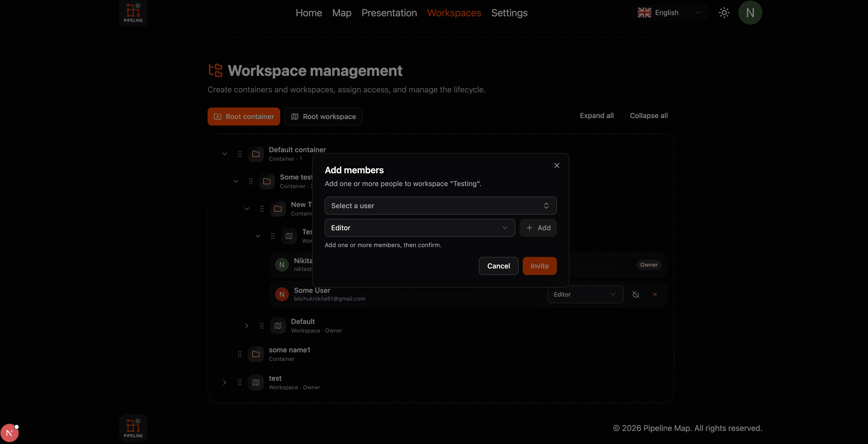The width and height of the screenshot is (868, 444).
Task: Open the Map page
Action: 342,13
